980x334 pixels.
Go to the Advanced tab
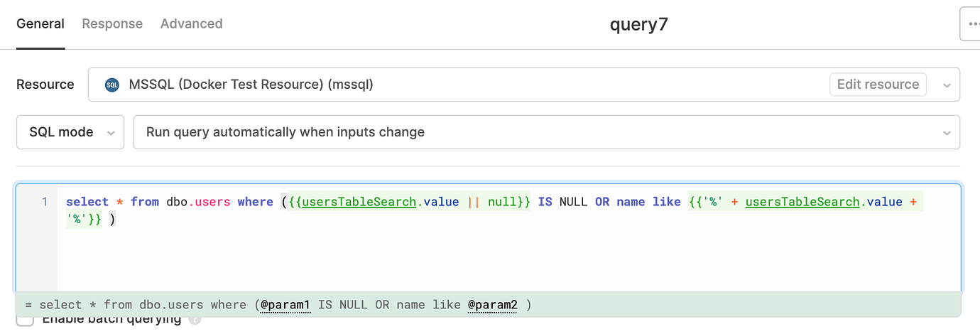click(191, 23)
